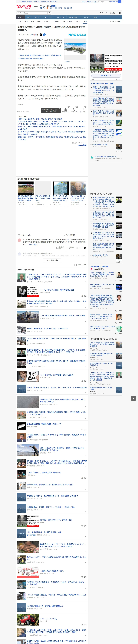The height and width of the screenshot is (644, 138).
Task: Report the article via 記事に関する報告
Action: (24, 112)
